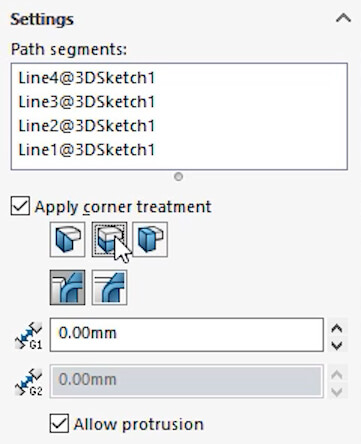This screenshot has width=361, height=444.
Task: Choose the Coped Cut trim icon
Action: 109,287
